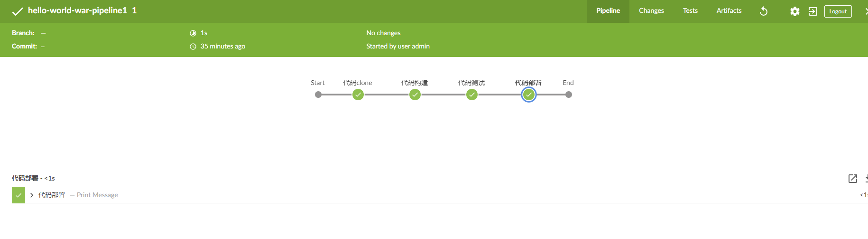Click the selected 代码部署 stage node
This screenshot has width=868, height=239.
(x=528, y=95)
